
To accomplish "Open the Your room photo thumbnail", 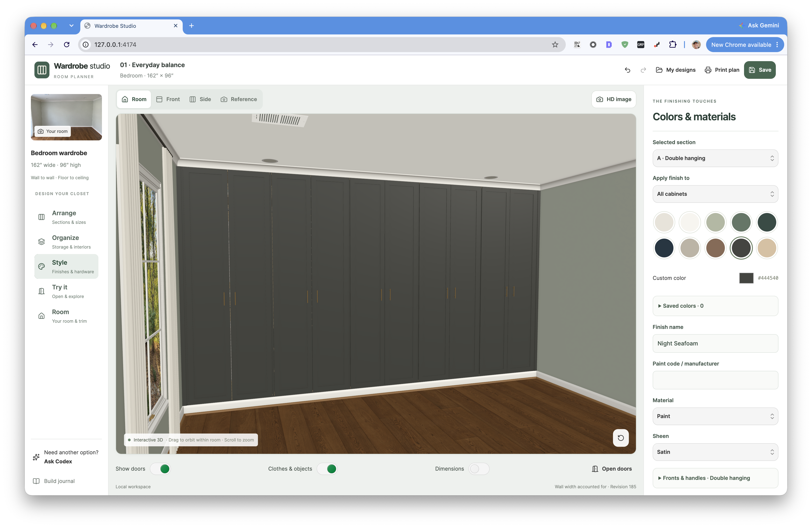I will 66,117.
